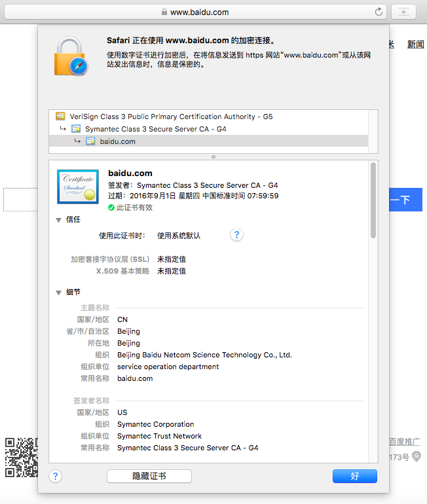Image resolution: width=427 pixels, height=504 pixels.
Task: Click the 主题名称 section heading
Action: click(95, 308)
